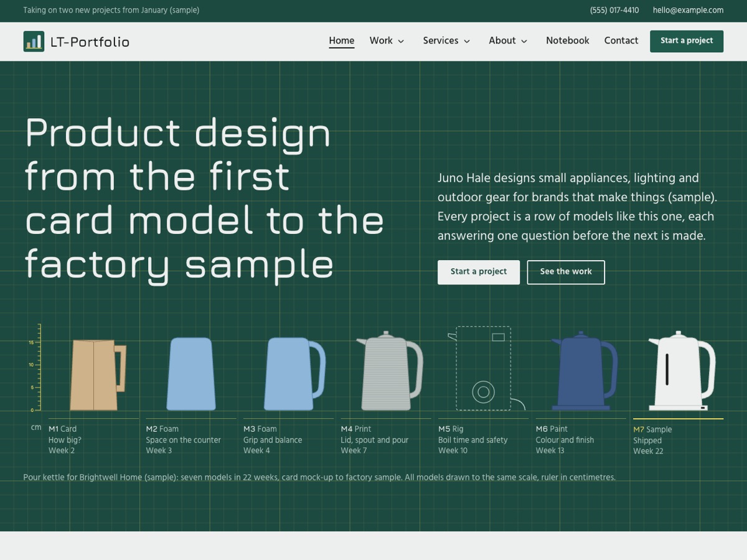Email hello@example.com link
Image resolution: width=747 pixels, height=560 pixels.
click(688, 11)
